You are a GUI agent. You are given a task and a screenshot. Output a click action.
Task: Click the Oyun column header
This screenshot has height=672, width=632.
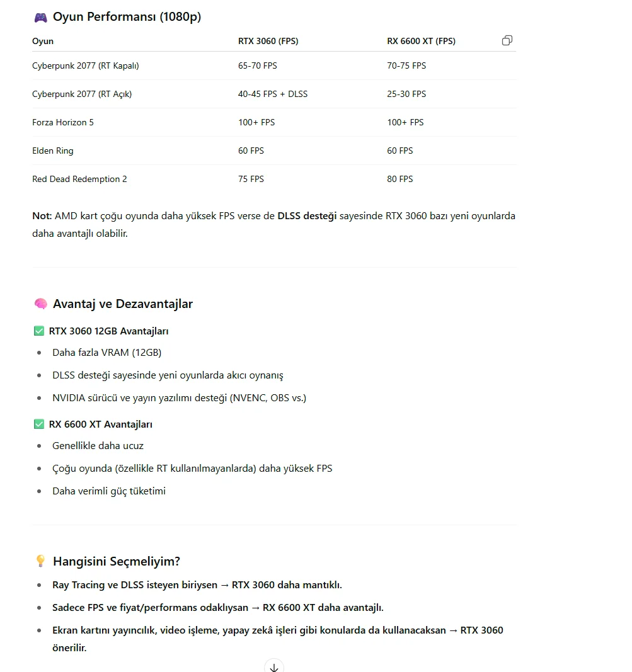43,42
